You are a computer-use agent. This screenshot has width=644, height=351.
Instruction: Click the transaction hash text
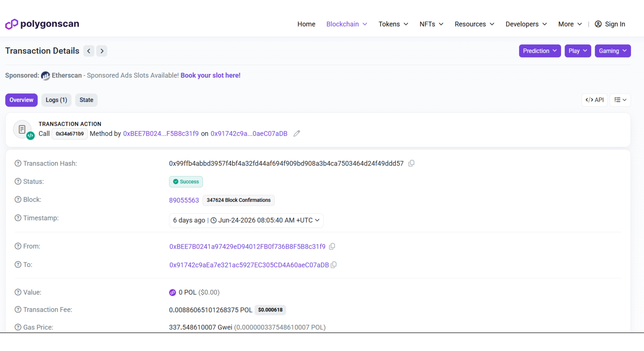point(286,163)
